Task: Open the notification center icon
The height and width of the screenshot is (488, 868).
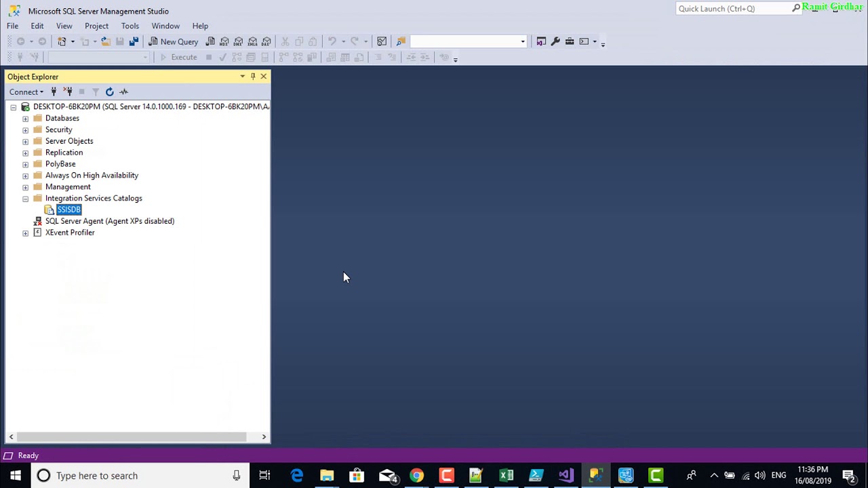Action: coord(848,475)
